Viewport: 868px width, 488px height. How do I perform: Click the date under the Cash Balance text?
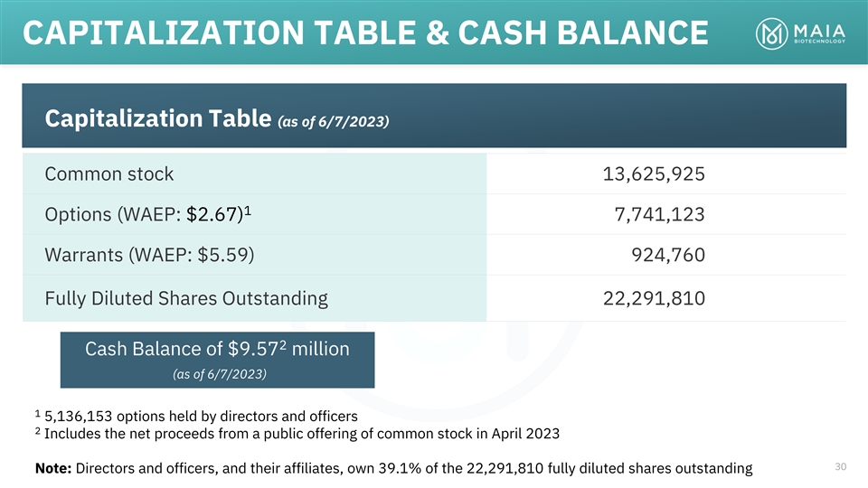pyautogui.click(x=217, y=373)
